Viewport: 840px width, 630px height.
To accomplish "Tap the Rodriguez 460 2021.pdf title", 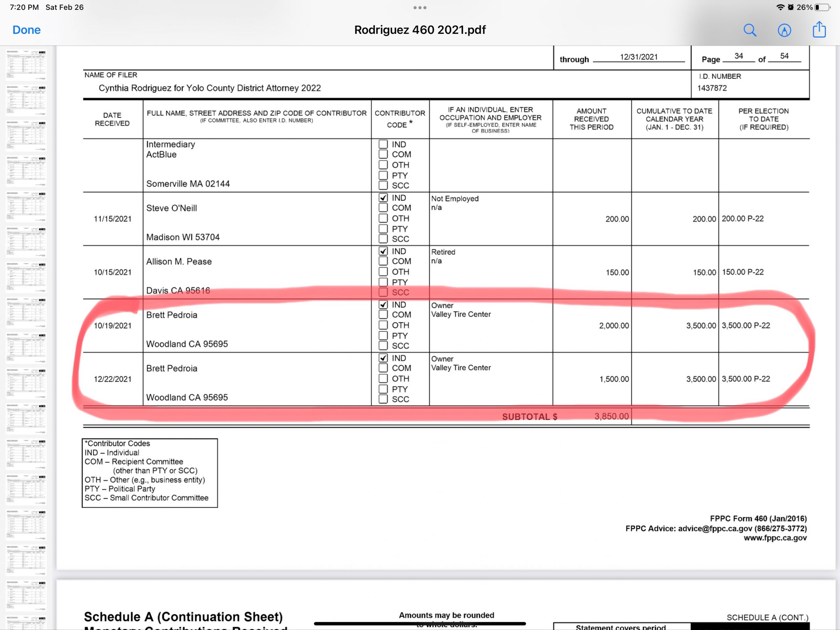I will tap(420, 30).
